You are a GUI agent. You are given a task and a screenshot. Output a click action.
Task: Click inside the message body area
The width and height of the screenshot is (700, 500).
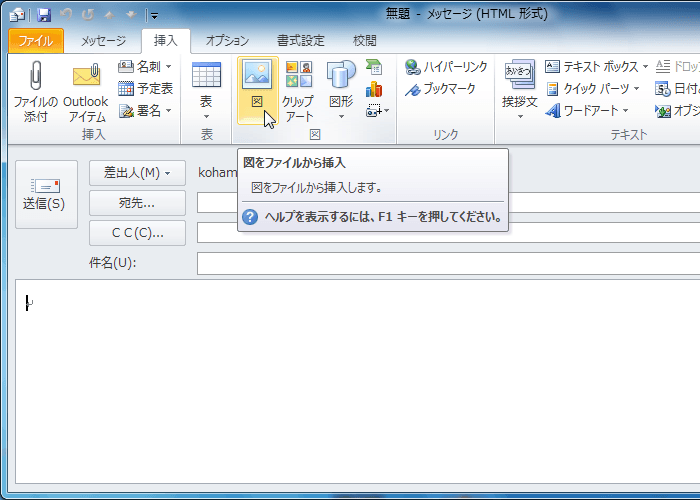point(357,382)
